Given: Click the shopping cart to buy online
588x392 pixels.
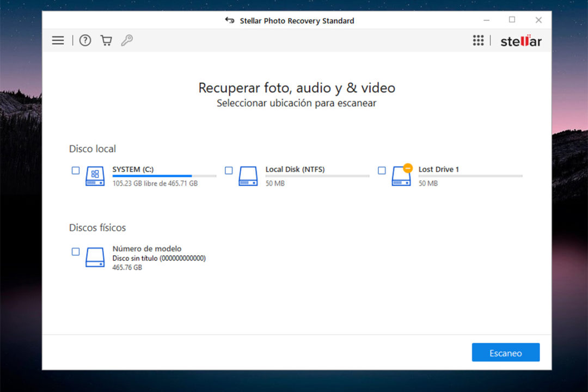Looking at the screenshot, I should pos(106,40).
